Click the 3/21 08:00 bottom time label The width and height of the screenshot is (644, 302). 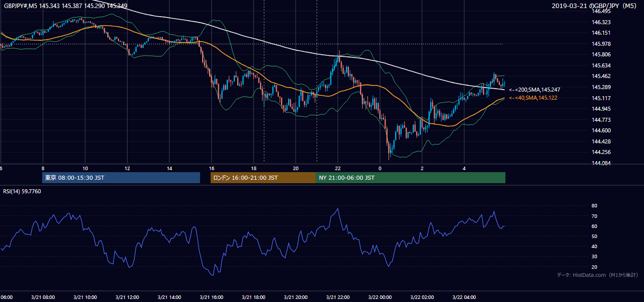(x=43, y=297)
